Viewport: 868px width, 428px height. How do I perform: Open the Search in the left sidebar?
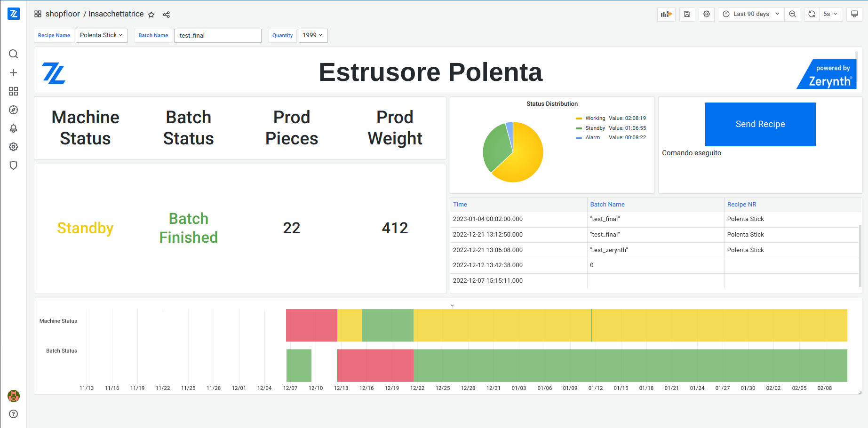(x=13, y=54)
